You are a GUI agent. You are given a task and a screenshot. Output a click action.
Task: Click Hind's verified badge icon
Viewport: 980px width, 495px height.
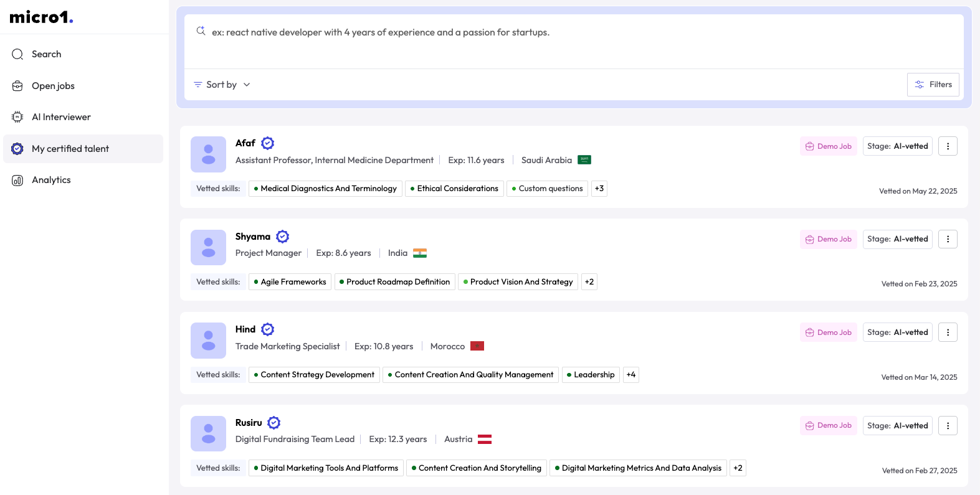pos(268,329)
